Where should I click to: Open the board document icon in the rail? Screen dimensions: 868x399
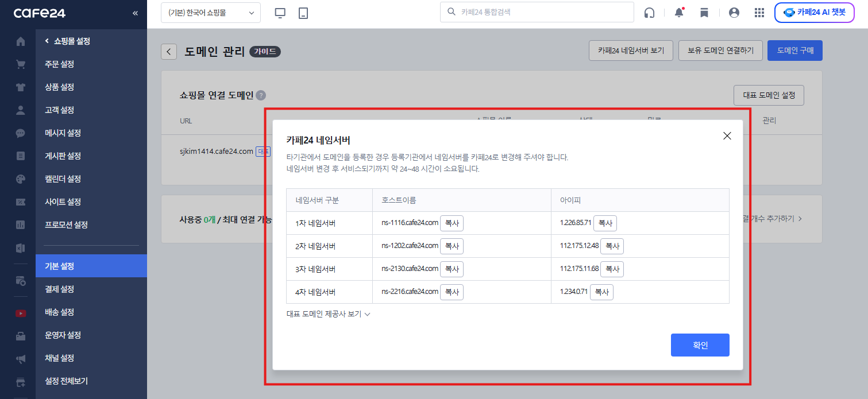pyautogui.click(x=21, y=156)
